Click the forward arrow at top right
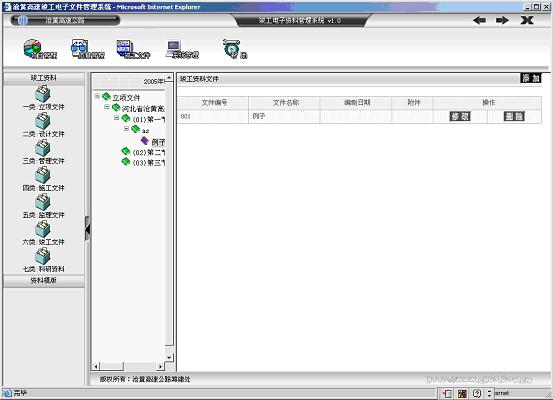Screen dimensions: 553x400 pos(502,20)
